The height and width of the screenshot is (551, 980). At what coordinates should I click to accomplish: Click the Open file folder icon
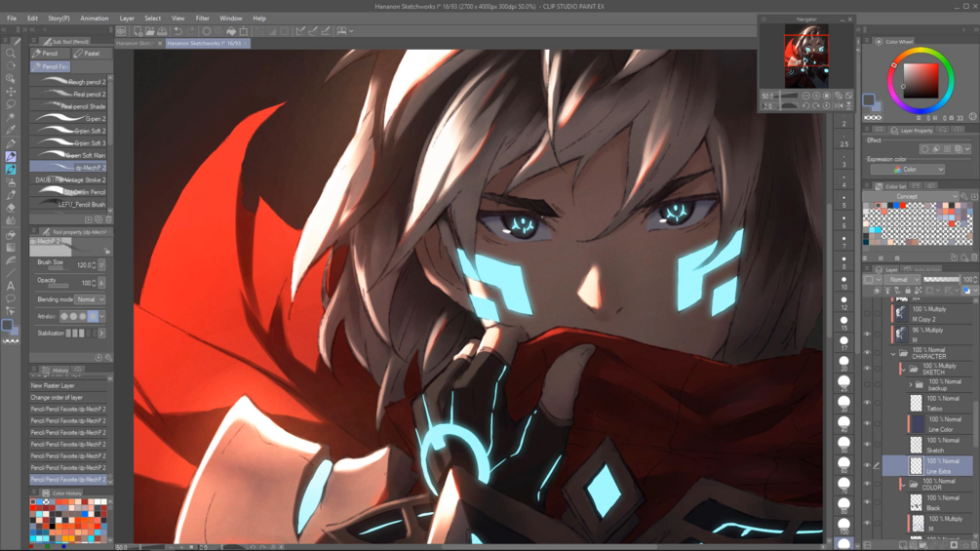click(150, 30)
